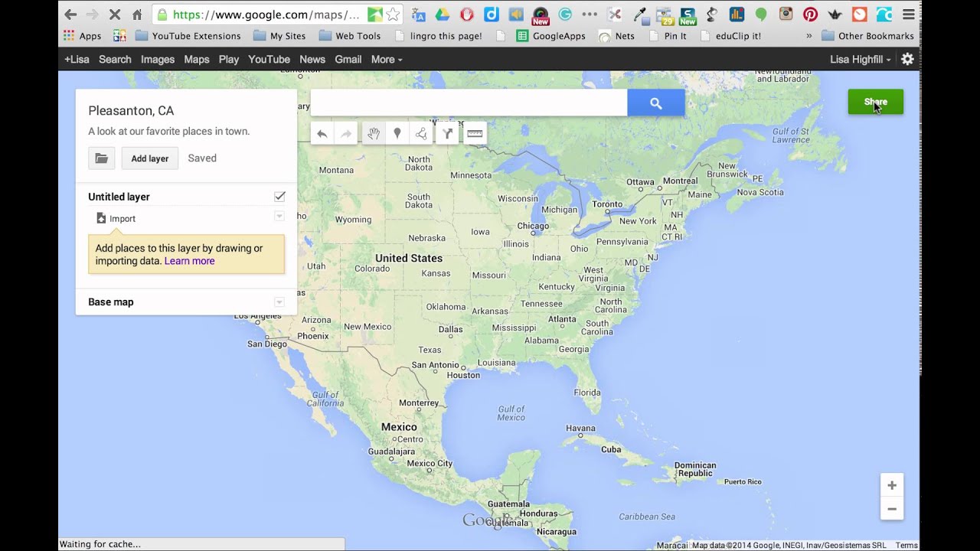
Task: Go to Images in Google bar
Action: pyautogui.click(x=158, y=59)
